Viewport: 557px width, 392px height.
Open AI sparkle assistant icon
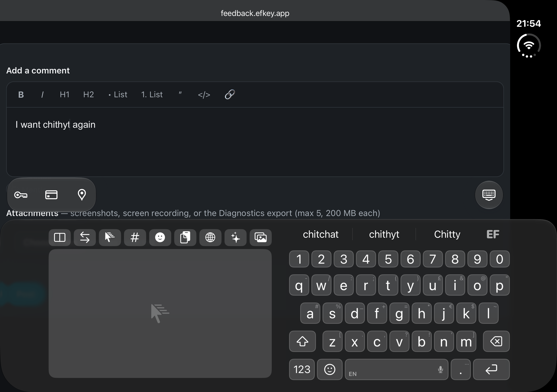(235, 237)
